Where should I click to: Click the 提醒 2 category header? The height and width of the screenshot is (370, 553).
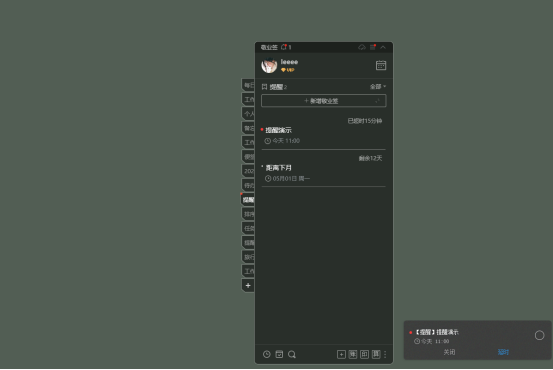click(274, 87)
